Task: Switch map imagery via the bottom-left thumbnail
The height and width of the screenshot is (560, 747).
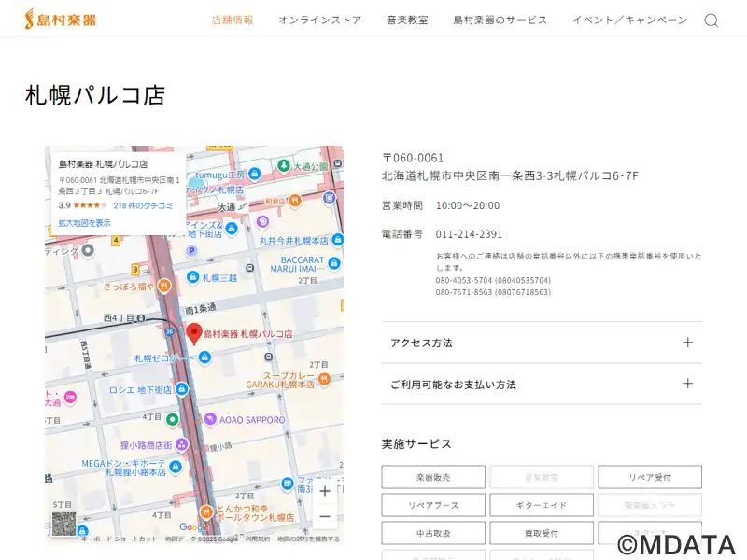Action: coord(63,524)
